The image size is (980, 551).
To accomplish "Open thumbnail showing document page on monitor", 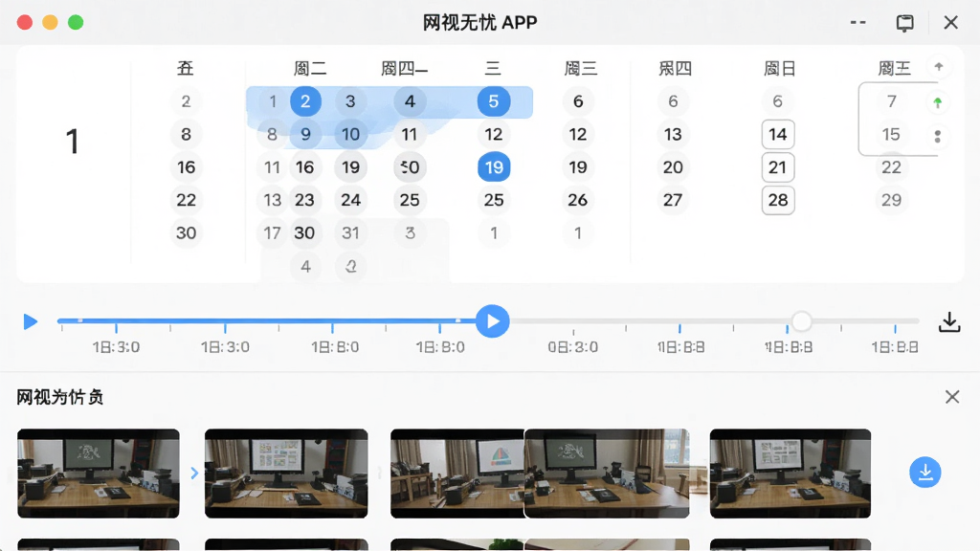I will coord(790,474).
